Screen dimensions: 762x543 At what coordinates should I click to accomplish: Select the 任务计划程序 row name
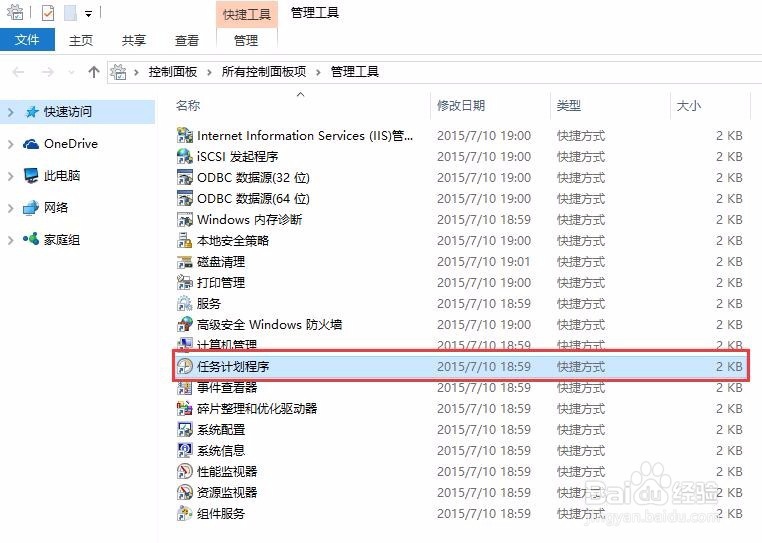tap(233, 366)
